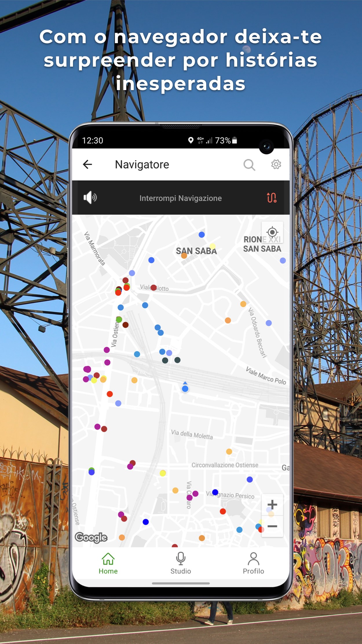Viewport: 362px width, 644px height.
Task: Switch to the Studio tab
Action: click(181, 563)
